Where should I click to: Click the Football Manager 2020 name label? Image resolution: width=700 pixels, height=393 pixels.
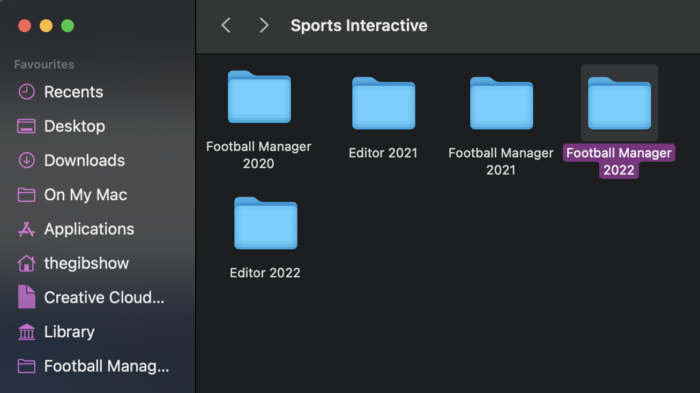pos(259,155)
